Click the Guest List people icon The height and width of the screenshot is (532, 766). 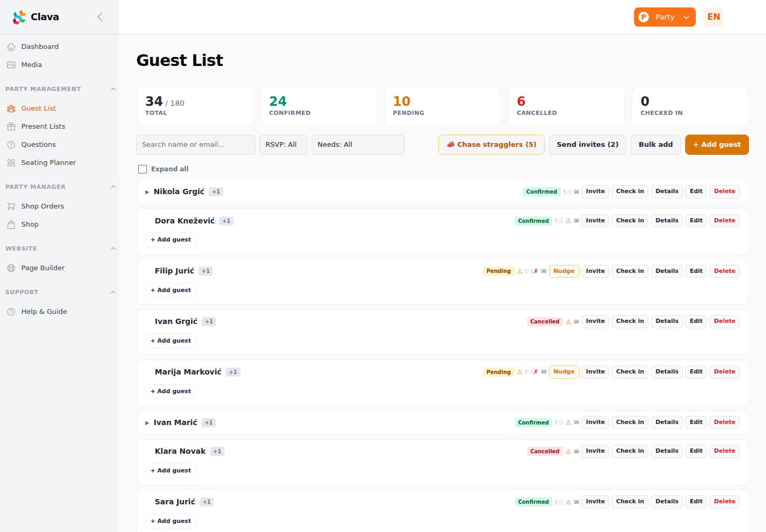click(11, 109)
